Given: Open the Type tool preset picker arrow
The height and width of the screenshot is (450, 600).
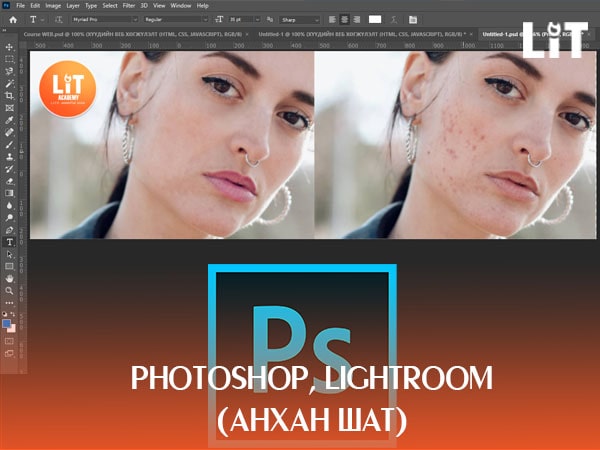Looking at the screenshot, I should [x=42, y=20].
